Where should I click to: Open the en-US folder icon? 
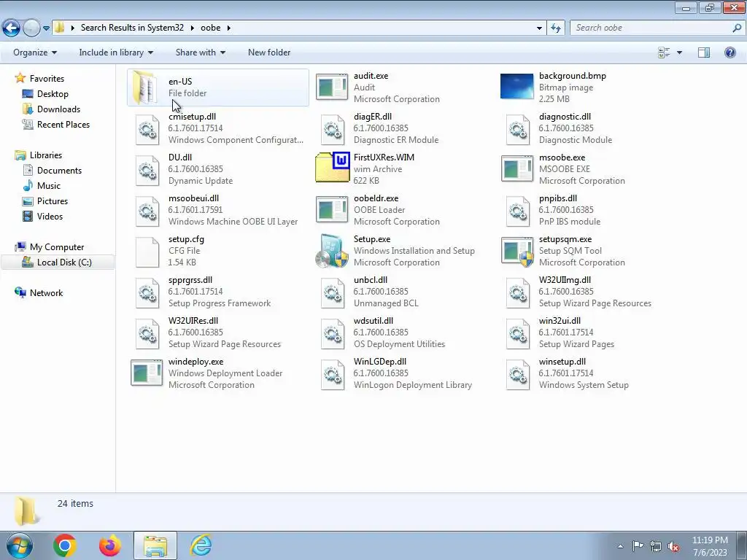pos(145,87)
